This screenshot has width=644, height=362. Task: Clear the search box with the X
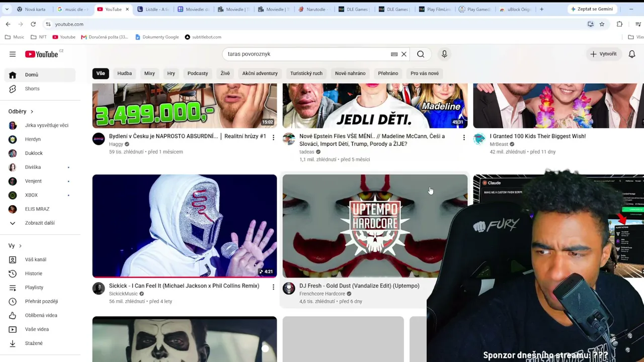(x=404, y=54)
